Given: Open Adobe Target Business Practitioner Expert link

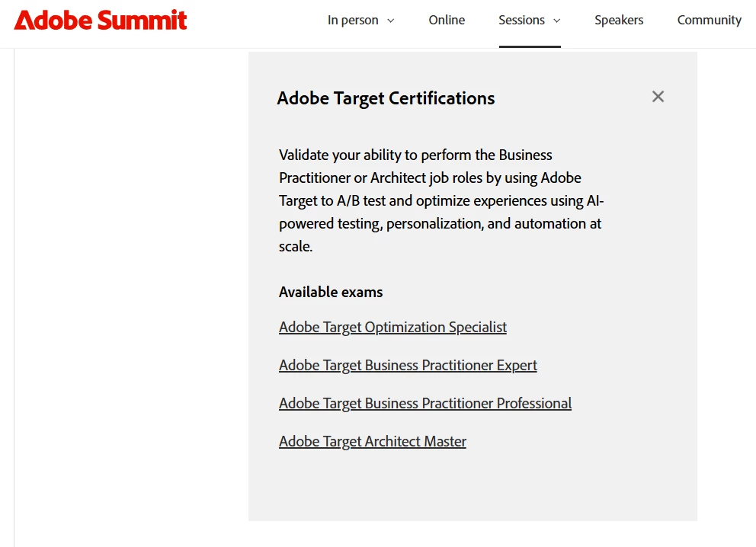Looking at the screenshot, I should (x=408, y=365).
